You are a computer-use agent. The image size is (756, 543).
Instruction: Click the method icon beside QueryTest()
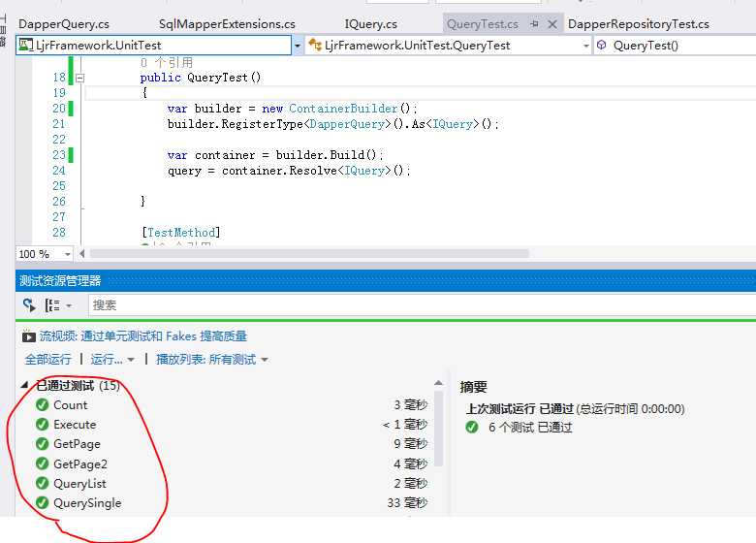coord(601,46)
